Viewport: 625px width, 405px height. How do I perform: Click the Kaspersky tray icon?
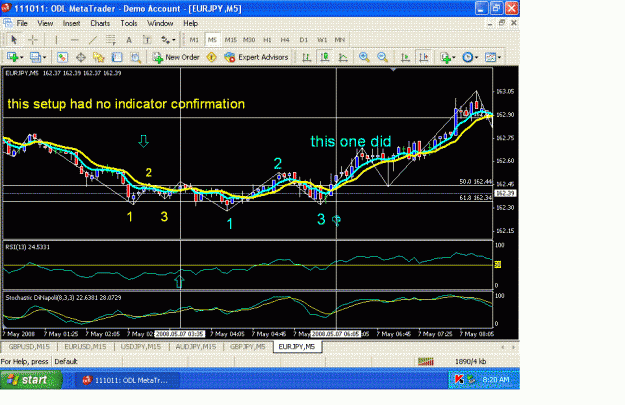tap(459, 380)
